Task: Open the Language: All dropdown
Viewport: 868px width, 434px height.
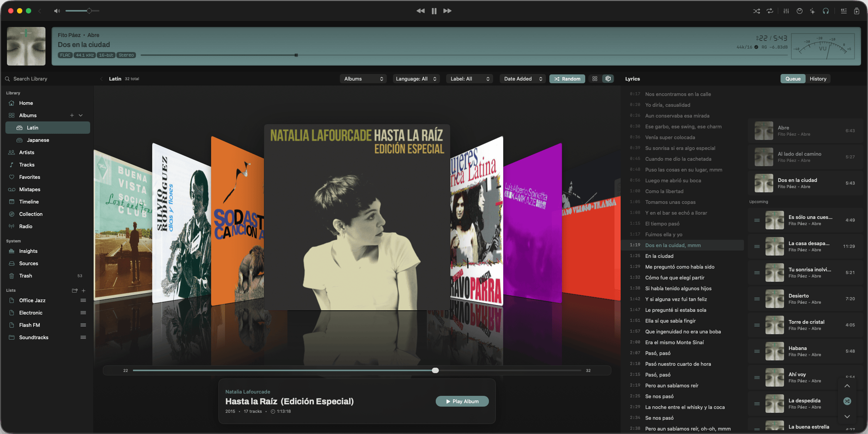Action: pos(416,79)
